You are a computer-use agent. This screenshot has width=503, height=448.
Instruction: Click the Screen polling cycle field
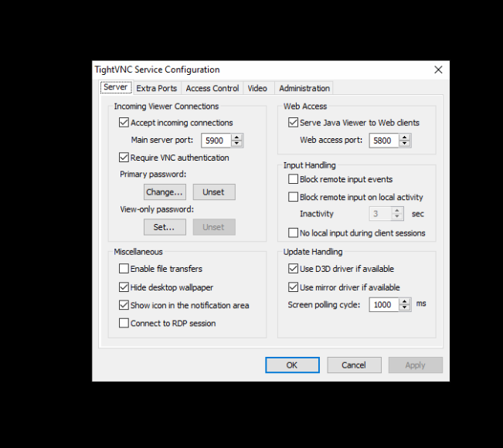[x=384, y=304]
